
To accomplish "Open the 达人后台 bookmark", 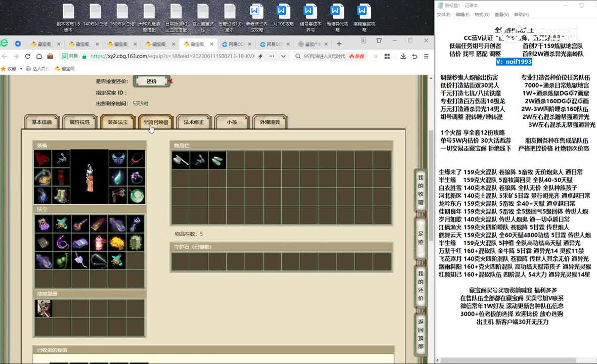I will click(x=37, y=69).
